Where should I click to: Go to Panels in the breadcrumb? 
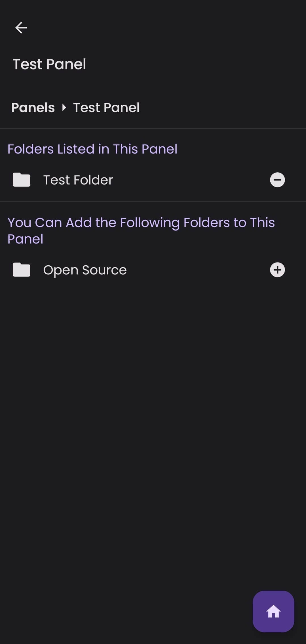point(33,108)
